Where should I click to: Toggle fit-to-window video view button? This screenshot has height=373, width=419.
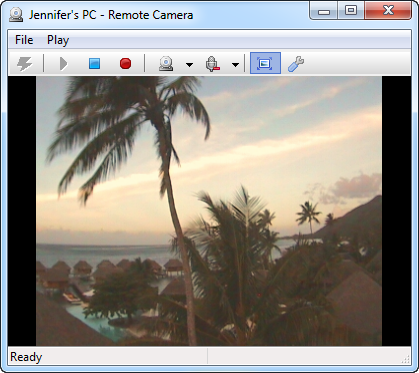[265, 63]
